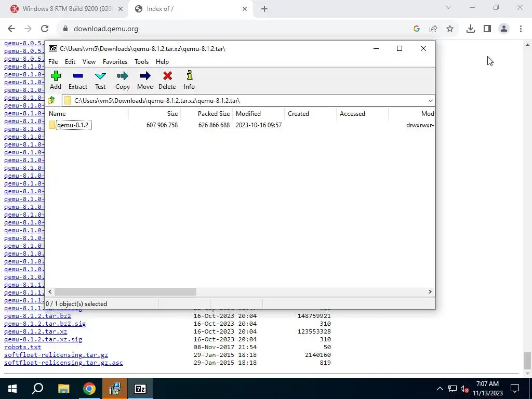Screen dimensions: 532x399
Task: Click 7-Zip horizontal scrollbar thumb
Action: click(125, 292)
